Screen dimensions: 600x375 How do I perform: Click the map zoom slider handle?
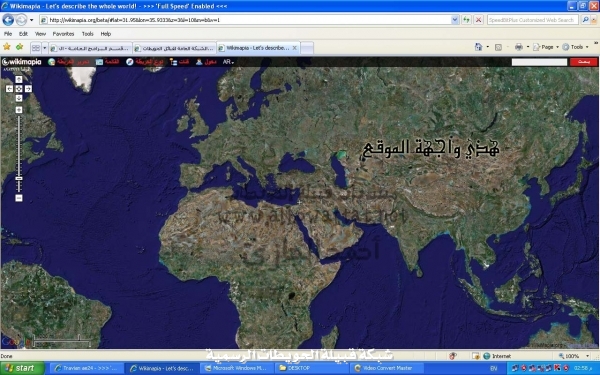click(x=19, y=179)
